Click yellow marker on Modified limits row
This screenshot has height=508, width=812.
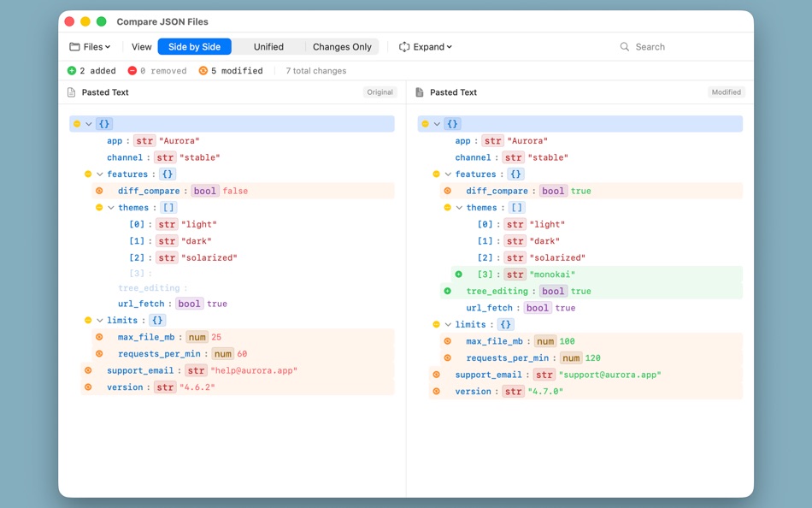point(436,324)
